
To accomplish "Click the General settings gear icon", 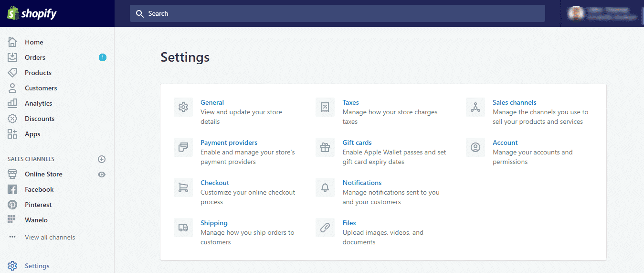I will [183, 107].
